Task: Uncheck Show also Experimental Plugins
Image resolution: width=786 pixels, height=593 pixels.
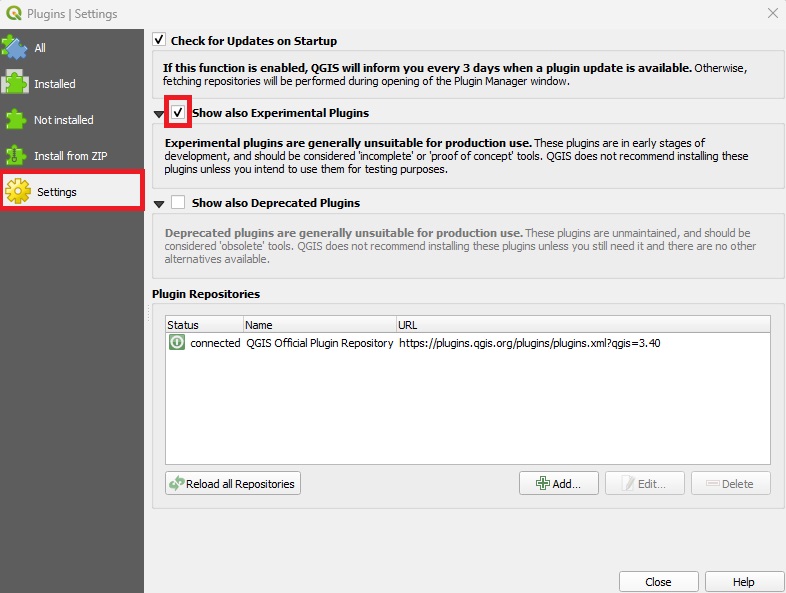Action: (x=178, y=112)
